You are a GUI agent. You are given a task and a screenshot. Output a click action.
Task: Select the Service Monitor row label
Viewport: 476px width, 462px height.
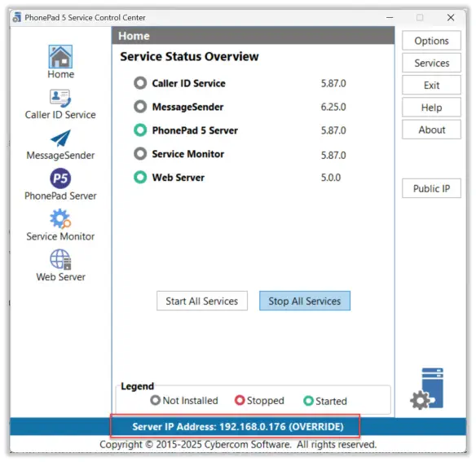click(188, 154)
